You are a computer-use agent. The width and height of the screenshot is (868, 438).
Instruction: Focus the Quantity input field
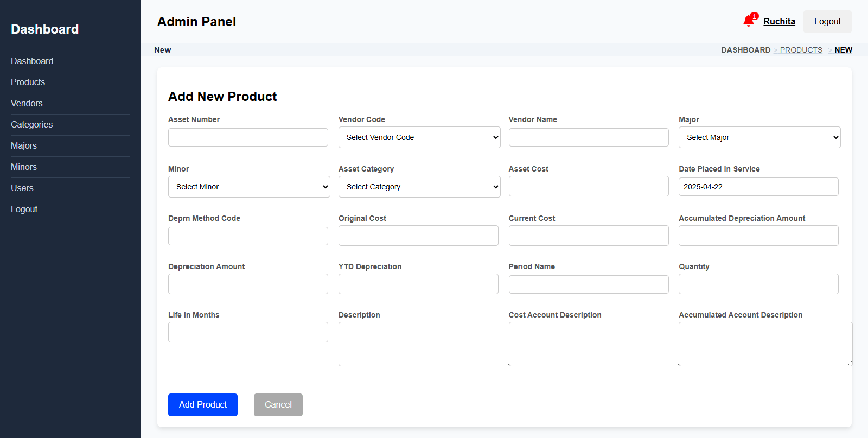click(758, 284)
